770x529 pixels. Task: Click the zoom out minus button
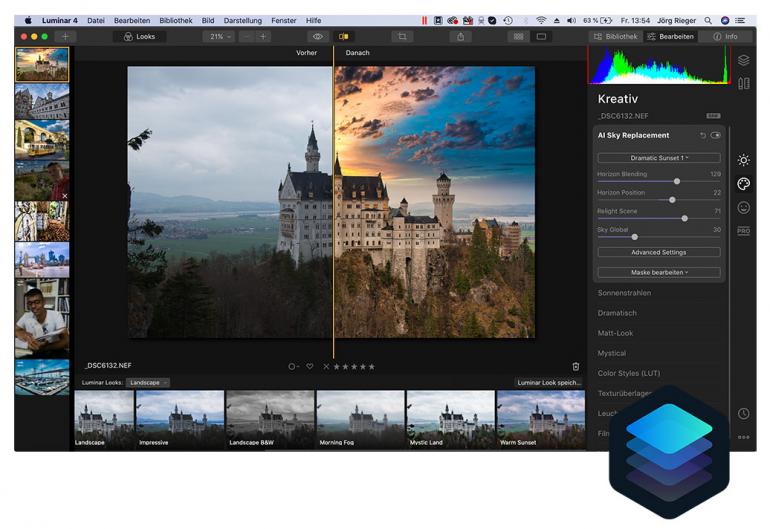click(x=247, y=36)
